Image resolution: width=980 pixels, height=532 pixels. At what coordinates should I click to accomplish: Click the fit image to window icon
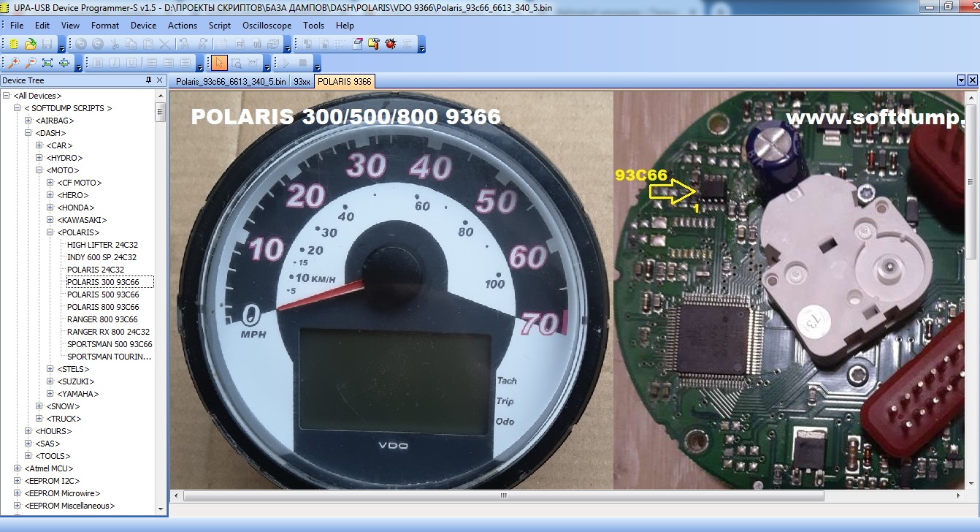click(47, 63)
